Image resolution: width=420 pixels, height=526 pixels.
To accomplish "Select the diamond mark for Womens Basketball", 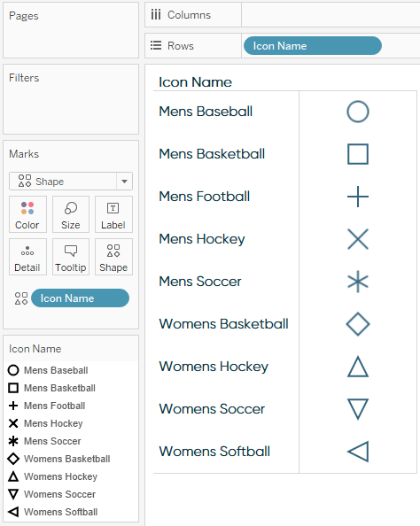I will 358,324.
